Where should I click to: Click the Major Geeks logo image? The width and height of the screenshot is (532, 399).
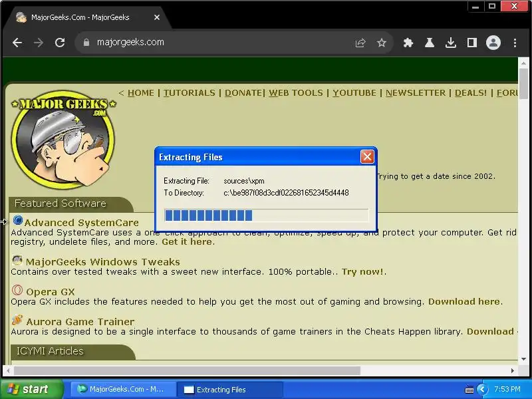tap(63, 140)
